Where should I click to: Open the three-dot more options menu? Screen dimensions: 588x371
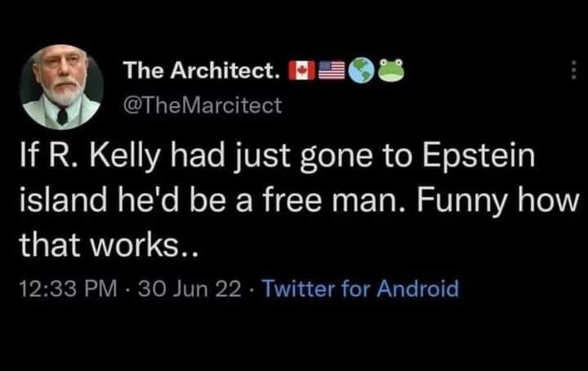pyautogui.click(x=574, y=72)
